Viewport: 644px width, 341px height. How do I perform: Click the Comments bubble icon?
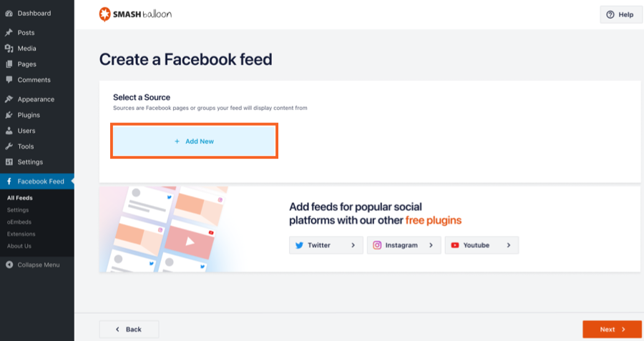[x=9, y=80]
